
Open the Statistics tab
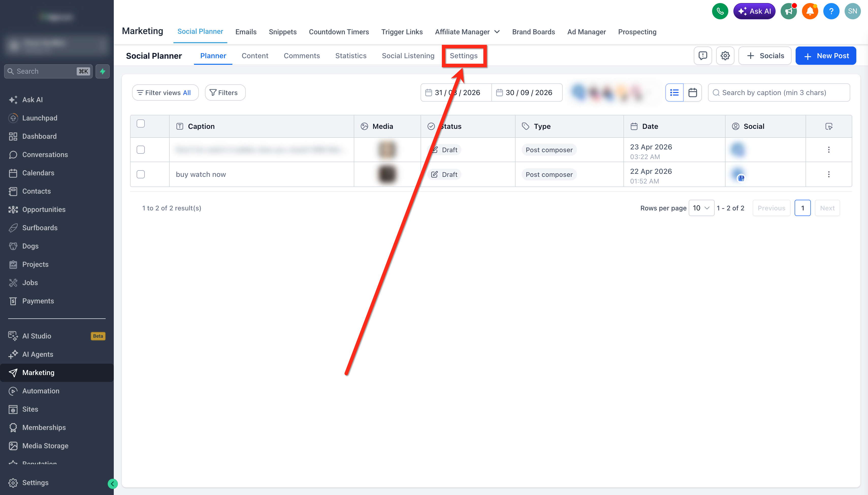pyautogui.click(x=351, y=56)
